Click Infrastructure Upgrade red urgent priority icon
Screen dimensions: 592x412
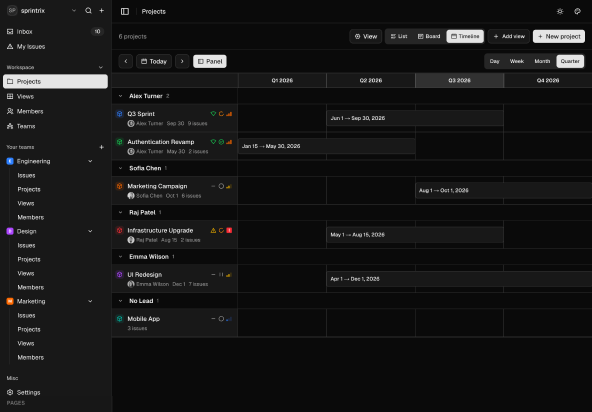click(229, 230)
